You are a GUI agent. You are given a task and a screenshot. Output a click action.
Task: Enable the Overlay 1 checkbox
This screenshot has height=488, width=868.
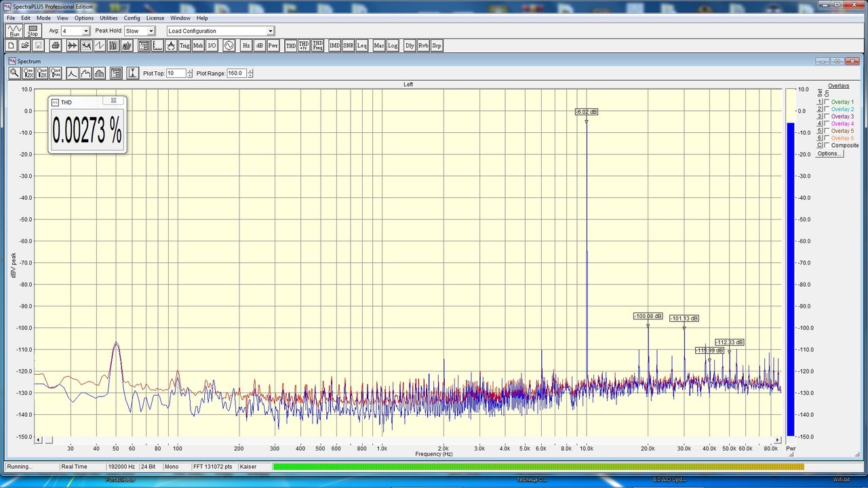point(827,102)
